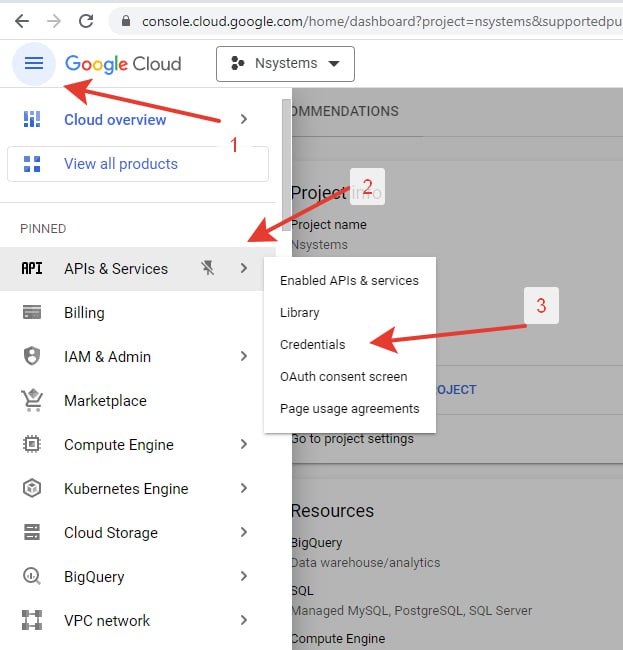Click the Resources card heading
Image resolution: width=623 pixels, height=650 pixels.
[333, 511]
